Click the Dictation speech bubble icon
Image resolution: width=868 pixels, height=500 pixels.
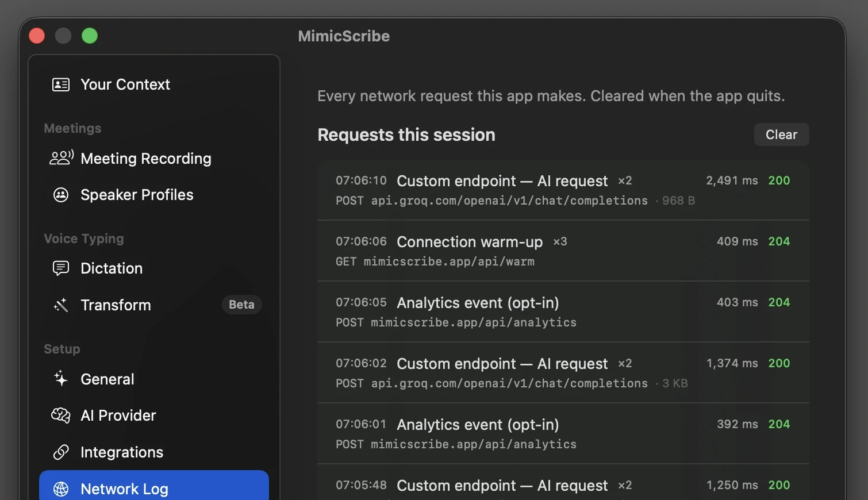coord(61,268)
